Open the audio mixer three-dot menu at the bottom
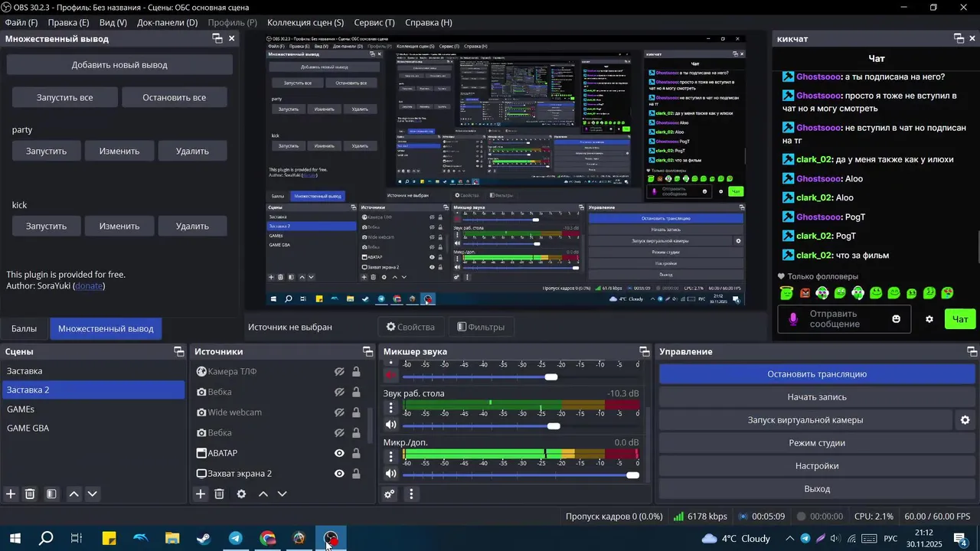This screenshot has width=980, height=551. (x=411, y=494)
